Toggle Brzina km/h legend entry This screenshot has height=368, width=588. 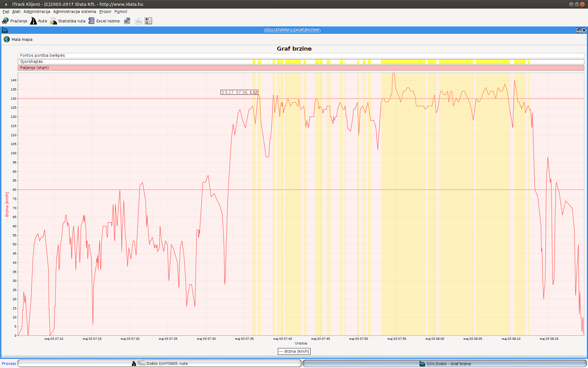(294, 351)
